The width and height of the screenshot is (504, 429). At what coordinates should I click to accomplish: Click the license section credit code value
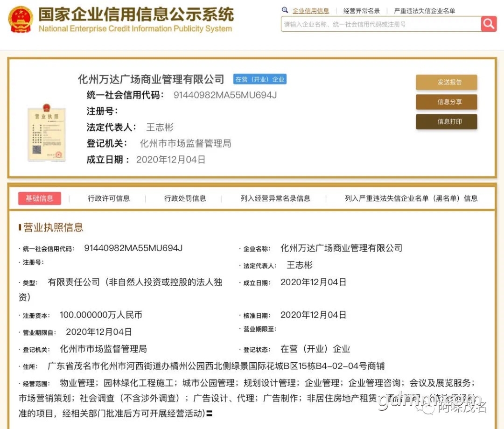tap(133, 248)
